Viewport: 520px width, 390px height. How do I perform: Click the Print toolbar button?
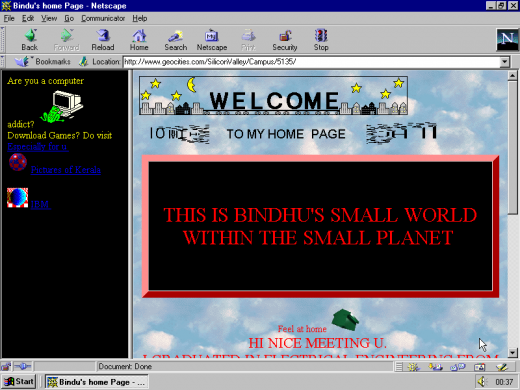(x=248, y=40)
